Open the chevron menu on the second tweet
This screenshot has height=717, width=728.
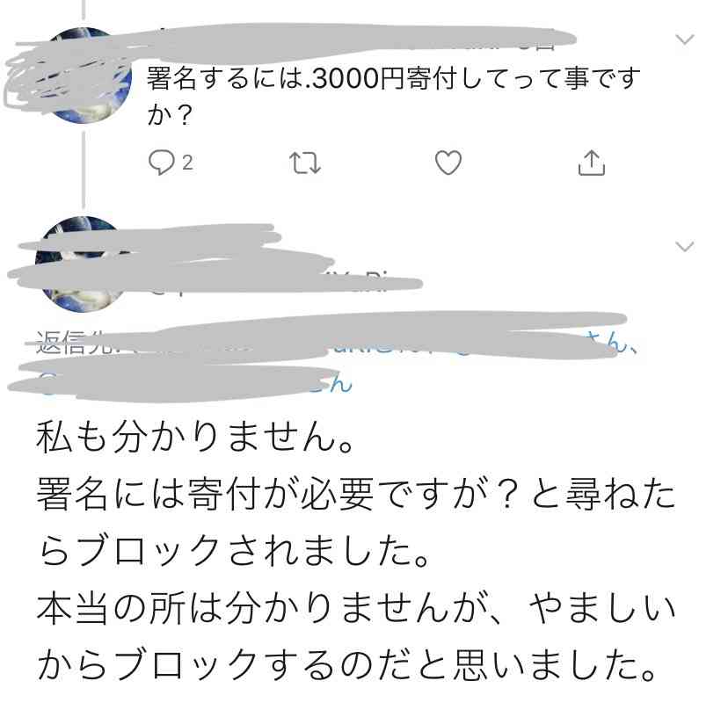point(685,246)
